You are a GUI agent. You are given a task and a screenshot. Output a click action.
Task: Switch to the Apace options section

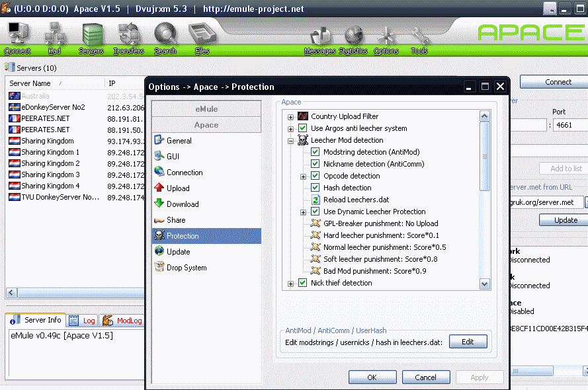click(206, 125)
